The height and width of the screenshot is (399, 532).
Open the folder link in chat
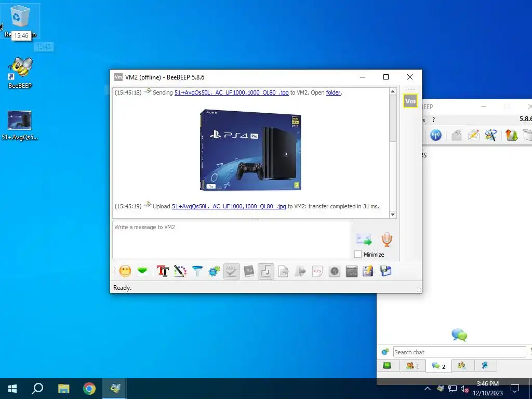(333, 92)
